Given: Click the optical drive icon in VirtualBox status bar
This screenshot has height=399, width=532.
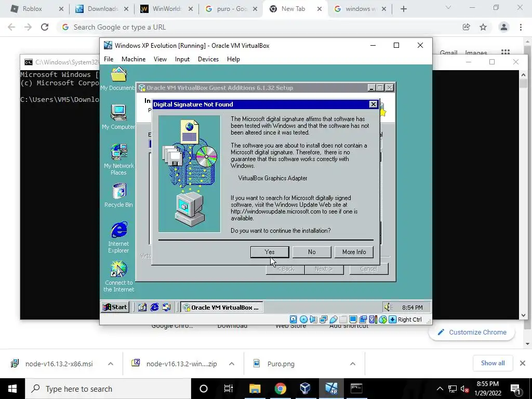Looking at the screenshot, I should (303, 320).
